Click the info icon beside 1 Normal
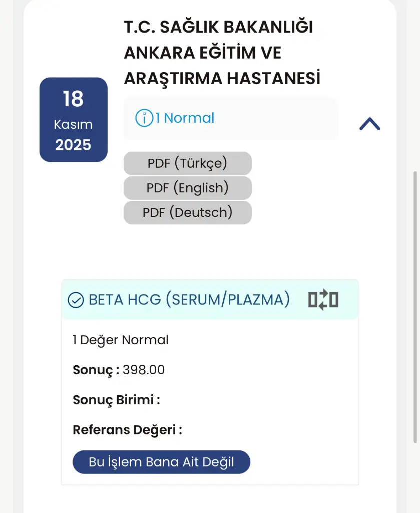Viewport: 420px width, 513px height. [144, 118]
